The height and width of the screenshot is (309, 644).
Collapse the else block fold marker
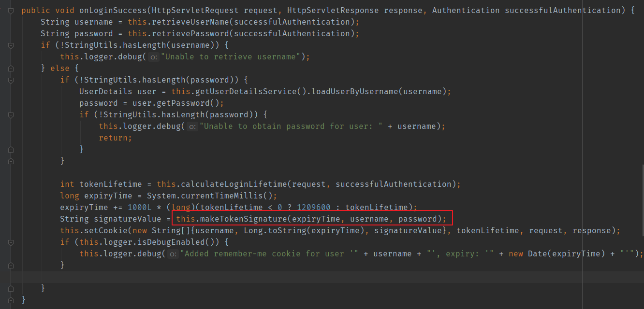pos(11,68)
